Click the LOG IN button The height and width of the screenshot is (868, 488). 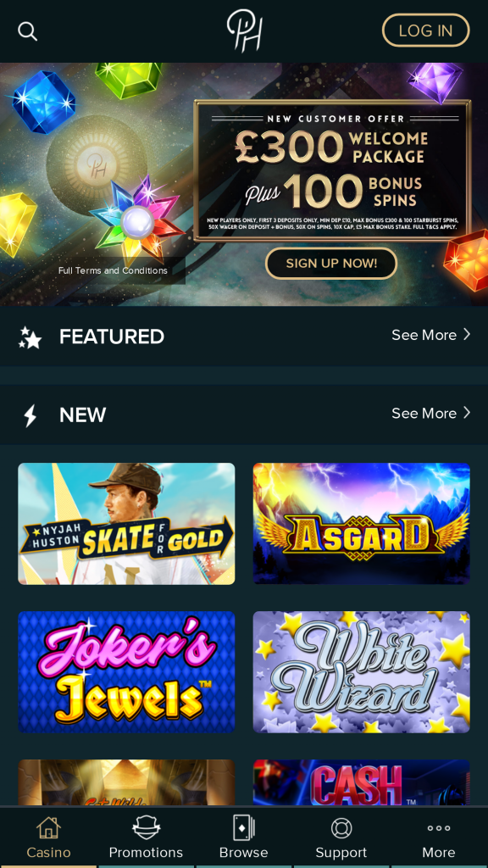[x=425, y=31]
